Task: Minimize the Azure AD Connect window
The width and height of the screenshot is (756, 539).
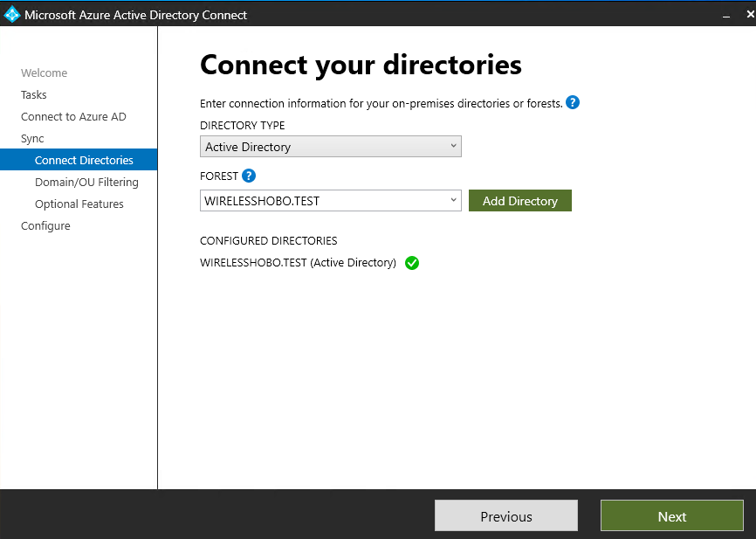Action: tap(724, 15)
